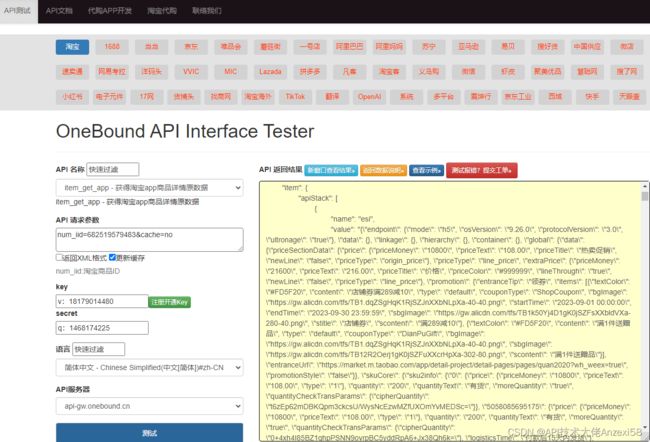This screenshot has height=442, width=650.
Task: Click the key input field
Action: (x=102, y=301)
